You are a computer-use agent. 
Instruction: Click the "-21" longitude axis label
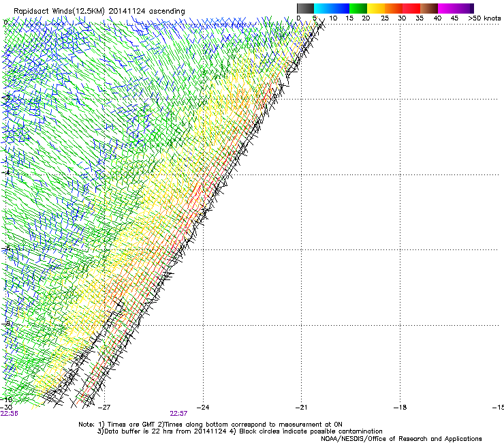pyautogui.click(x=301, y=408)
